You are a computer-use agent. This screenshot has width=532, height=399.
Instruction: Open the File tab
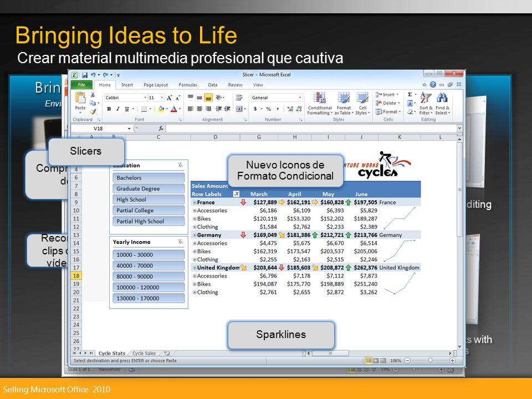pos(81,85)
